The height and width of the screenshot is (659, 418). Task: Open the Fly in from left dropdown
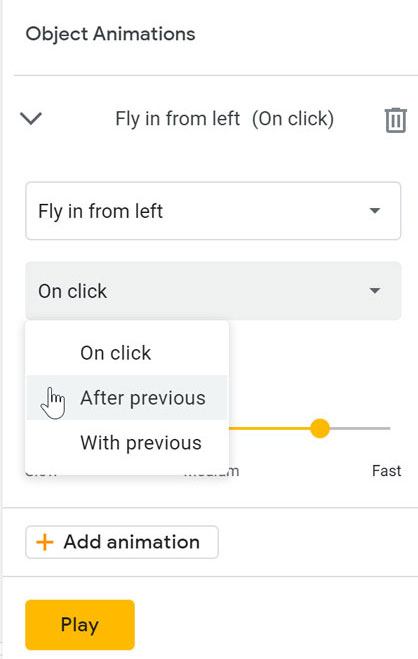pyautogui.click(x=213, y=211)
